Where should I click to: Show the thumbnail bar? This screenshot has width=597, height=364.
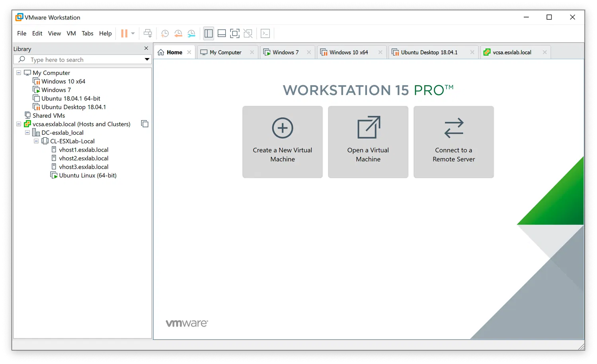[222, 33]
